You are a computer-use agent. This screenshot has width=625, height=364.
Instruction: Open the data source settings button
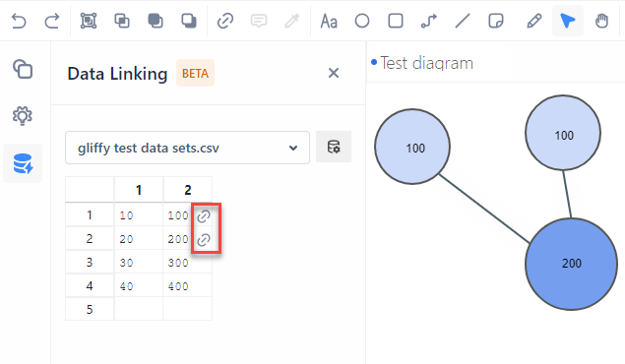334,147
